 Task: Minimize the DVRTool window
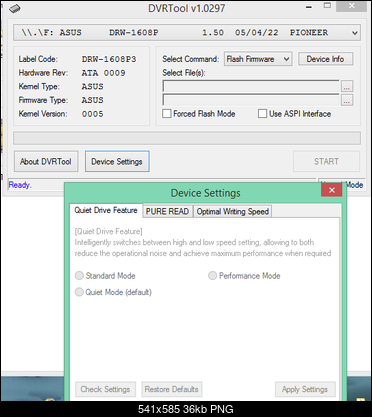tap(309, 7)
